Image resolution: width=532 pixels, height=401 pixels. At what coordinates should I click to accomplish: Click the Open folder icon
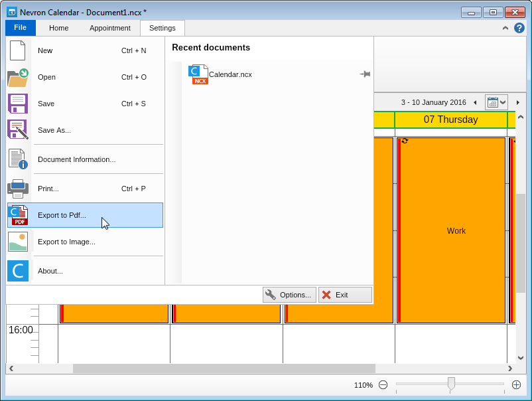pos(18,78)
